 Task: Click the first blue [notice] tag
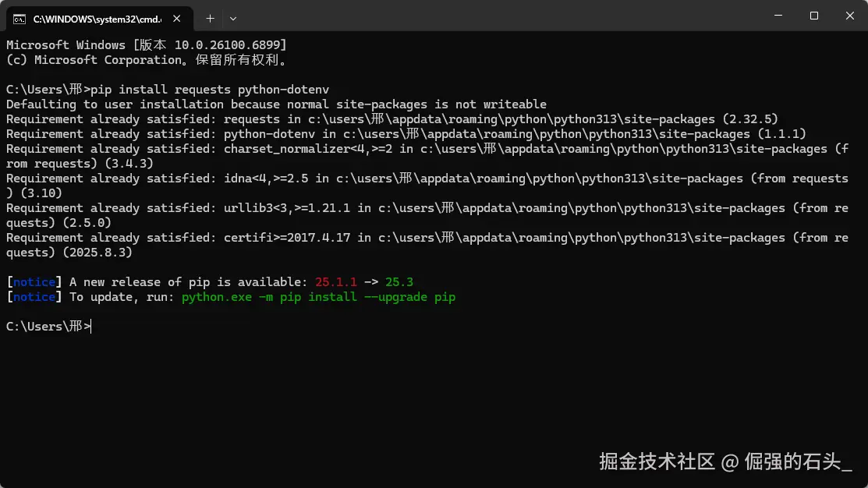[34, 282]
